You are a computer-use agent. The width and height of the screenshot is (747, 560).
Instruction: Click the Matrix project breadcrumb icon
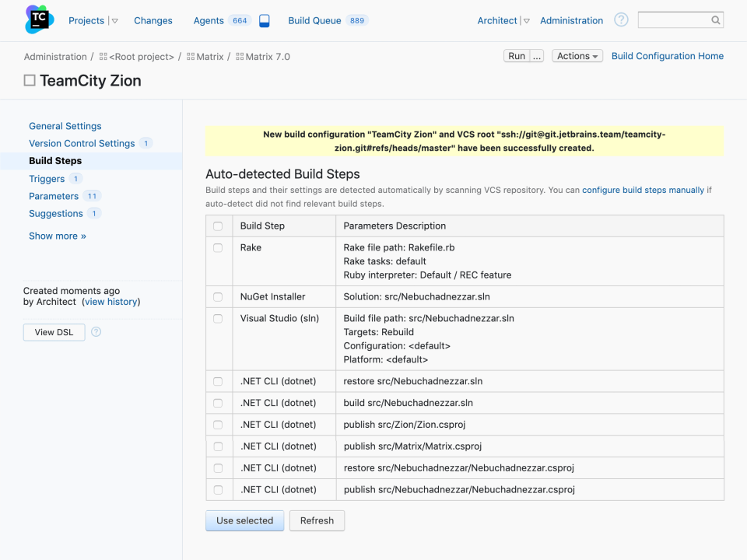(191, 57)
